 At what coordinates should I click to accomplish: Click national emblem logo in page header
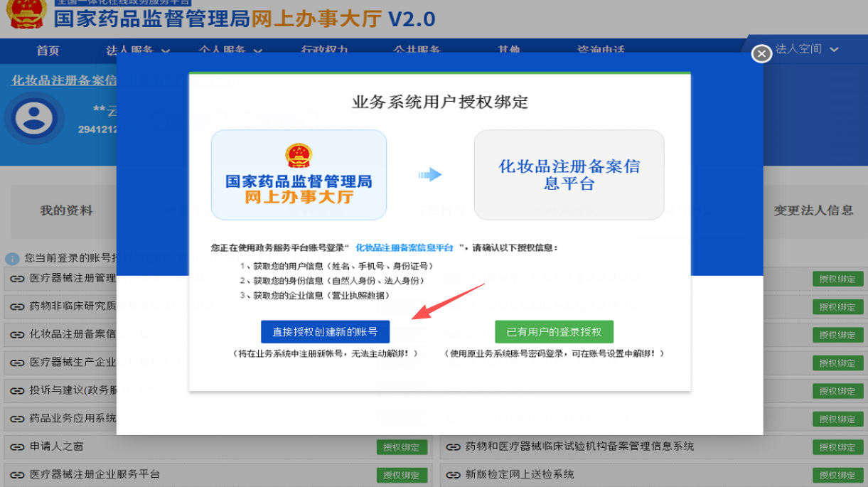26,16
